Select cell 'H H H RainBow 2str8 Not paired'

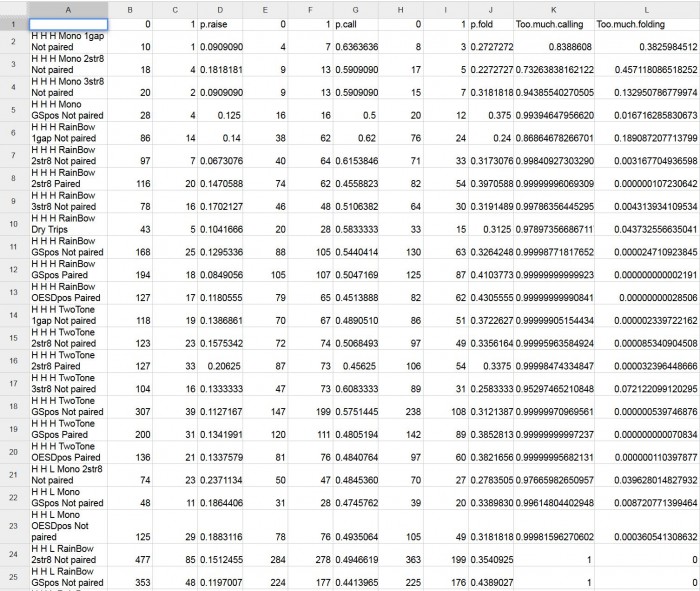(x=68, y=156)
